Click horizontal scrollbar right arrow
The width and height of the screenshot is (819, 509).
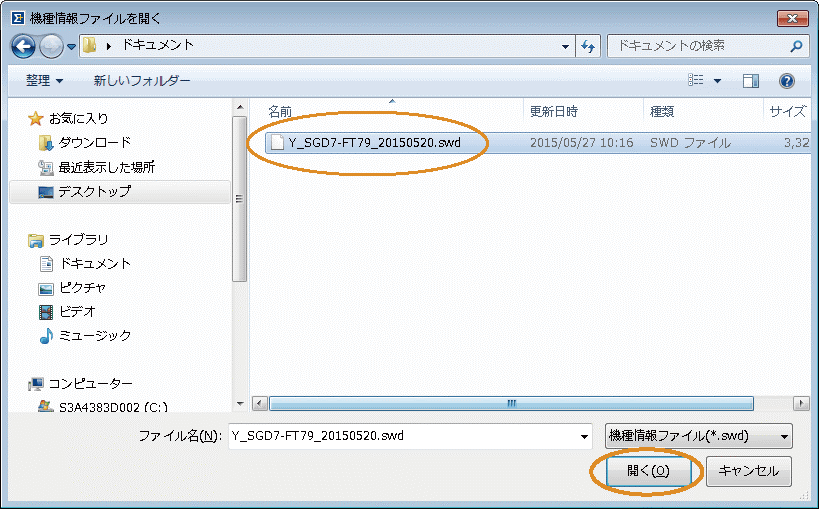(802, 403)
